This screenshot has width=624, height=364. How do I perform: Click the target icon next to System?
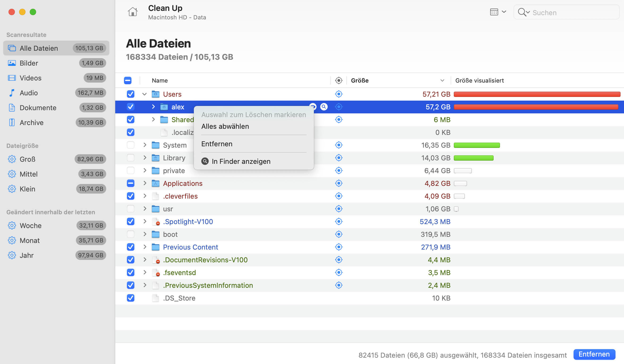coord(339,145)
